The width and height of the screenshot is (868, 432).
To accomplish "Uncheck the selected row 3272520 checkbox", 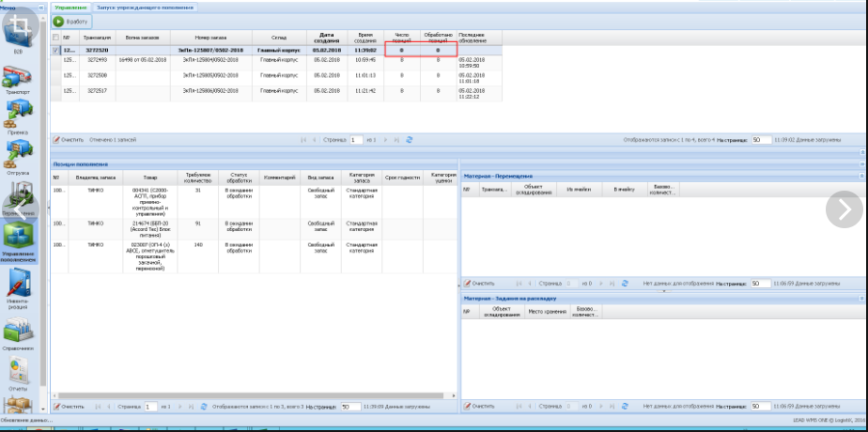I will coord(55,50).
